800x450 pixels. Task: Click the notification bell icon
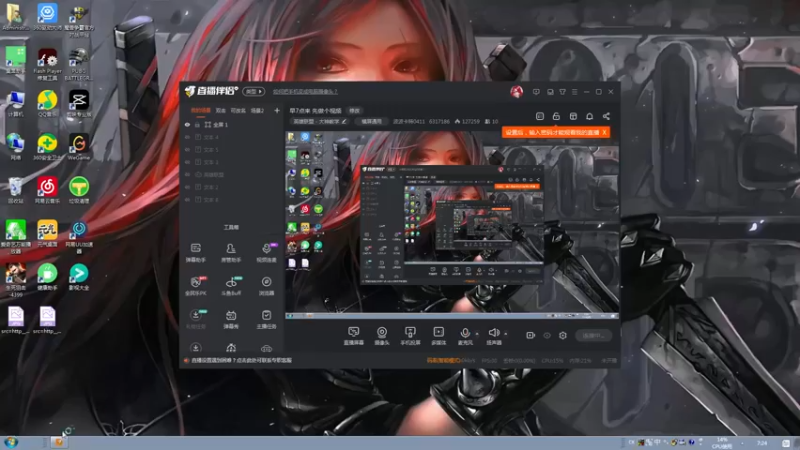[589, 116]
